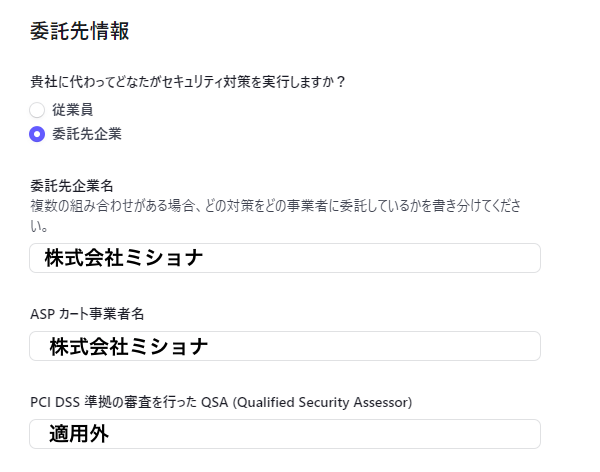Screen dimensions: 600x472
Task: Click the 従業員 option label text
Action: click(72, 110)
